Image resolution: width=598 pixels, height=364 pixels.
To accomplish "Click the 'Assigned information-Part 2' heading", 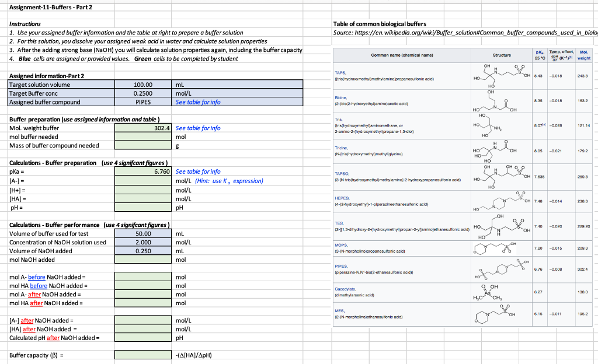I will coord(47,76).
